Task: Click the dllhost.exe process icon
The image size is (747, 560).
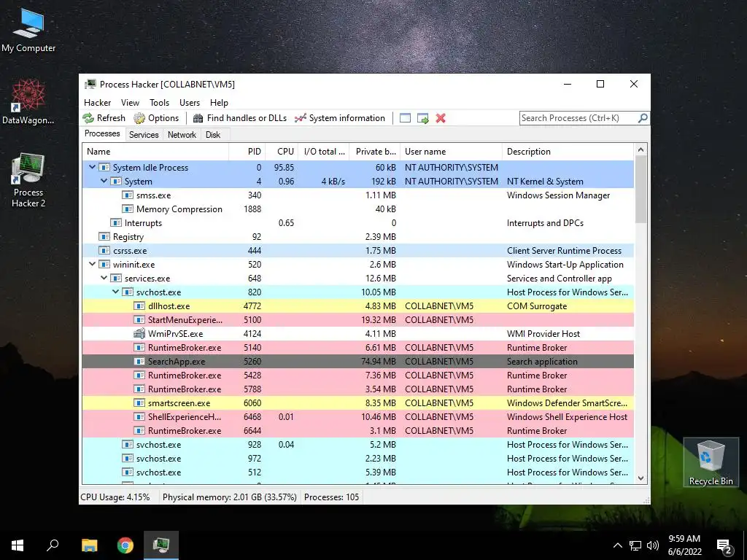Action: coord(139,306)
